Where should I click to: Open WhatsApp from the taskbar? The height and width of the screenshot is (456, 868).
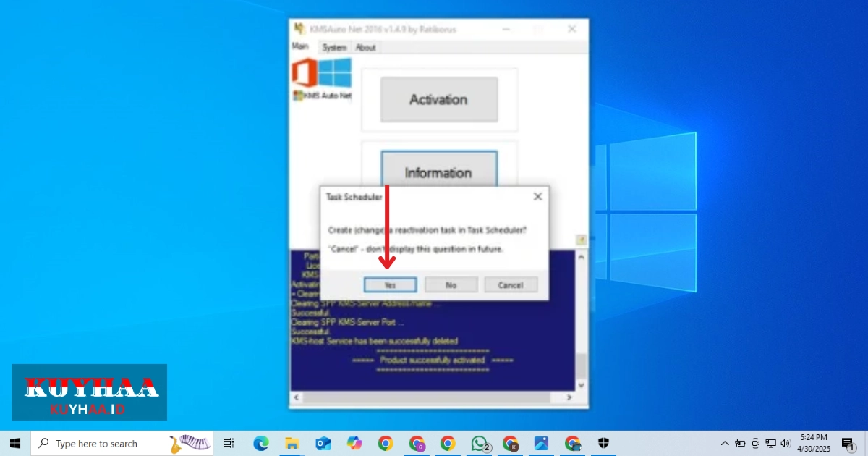(480, 444)
